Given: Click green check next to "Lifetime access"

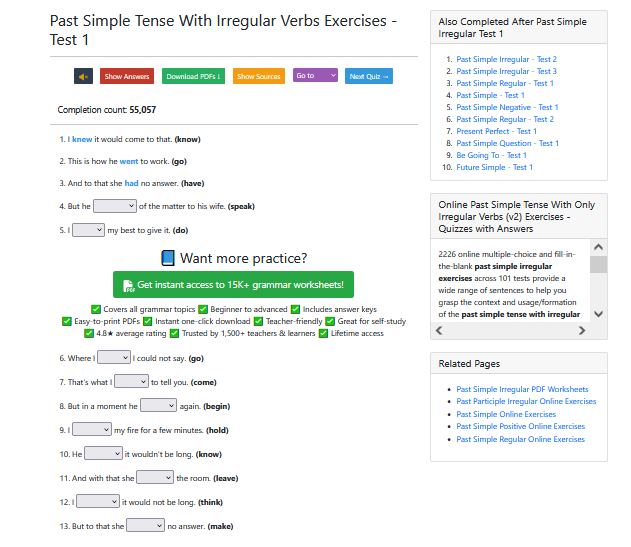Looking at the screenshot, I should 324,333.
